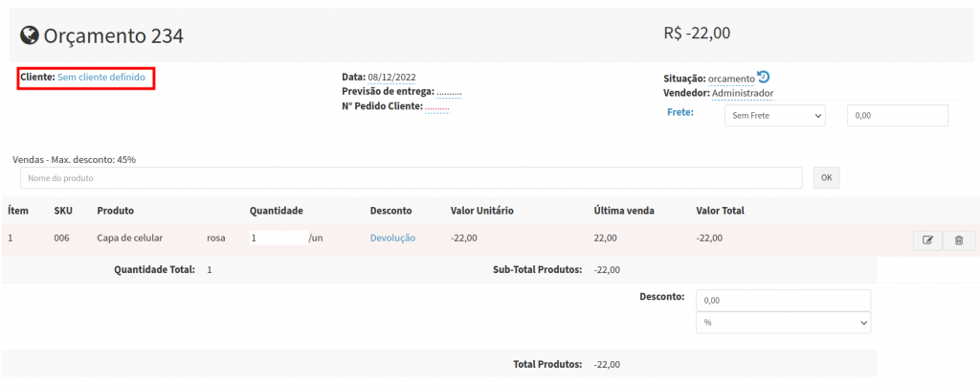Change the date 08/12/2022
The width and height of the screenshot is (980, 387).
(x=391, y=77)
